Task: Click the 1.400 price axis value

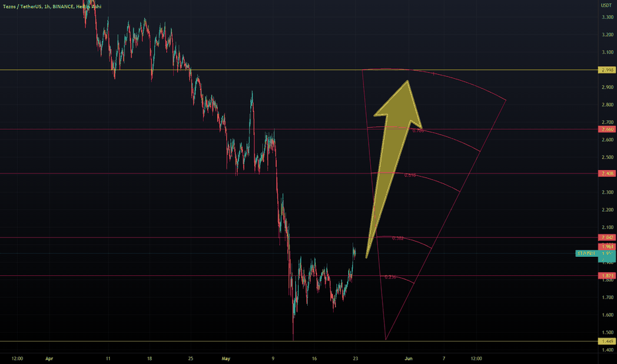Action: tap(608, 350)
